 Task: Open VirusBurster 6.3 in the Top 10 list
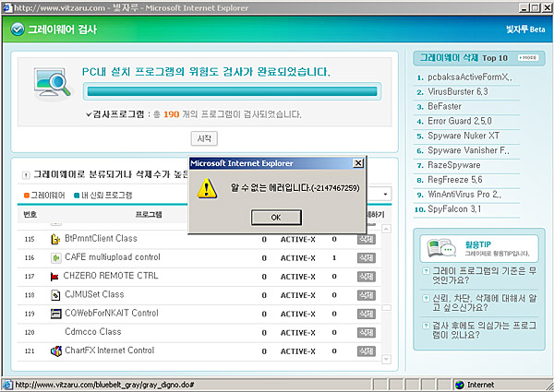(458, 91)
